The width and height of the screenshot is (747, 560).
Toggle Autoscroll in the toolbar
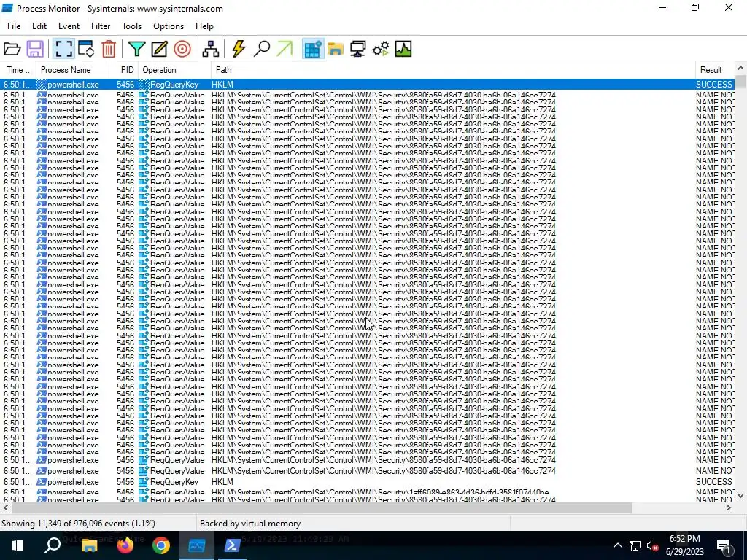[x=86, y=49]
